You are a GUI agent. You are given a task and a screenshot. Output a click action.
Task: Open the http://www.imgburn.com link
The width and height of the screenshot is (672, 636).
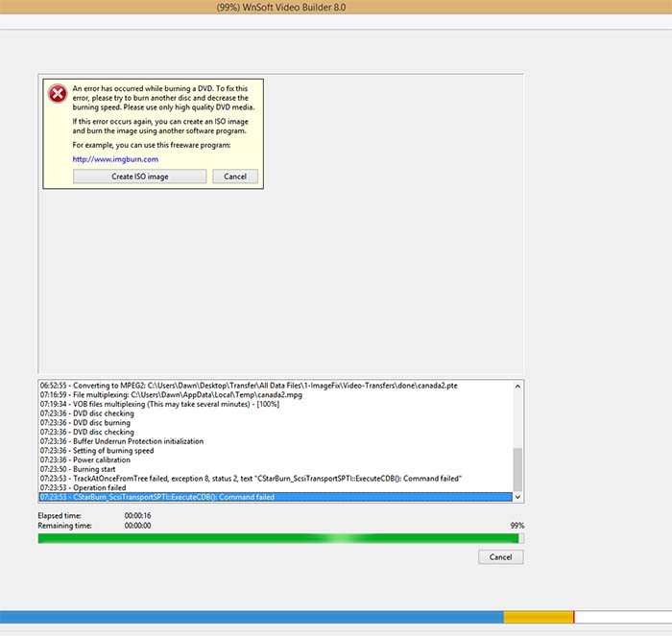(x=115, y=159)
